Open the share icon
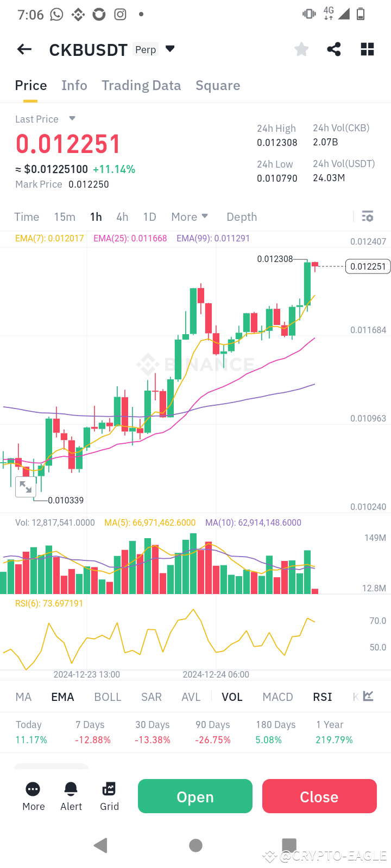Screen dimensions: 391x868 pos(333,49)
